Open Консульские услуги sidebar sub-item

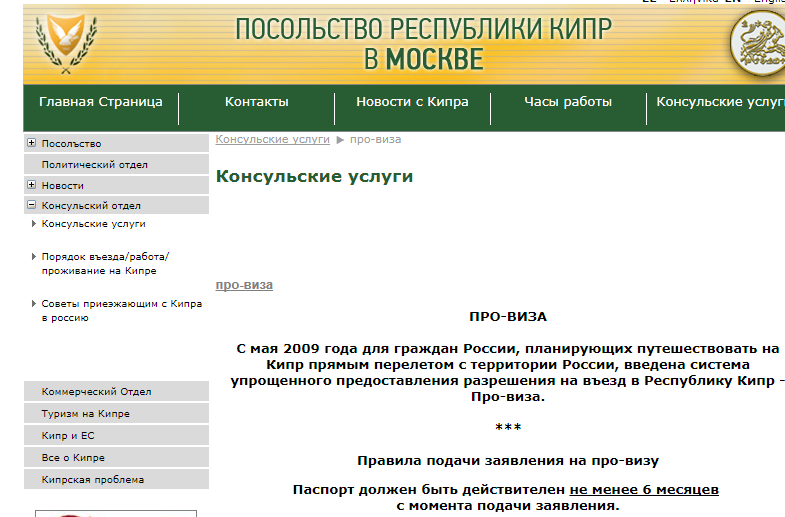coord(94,224)
